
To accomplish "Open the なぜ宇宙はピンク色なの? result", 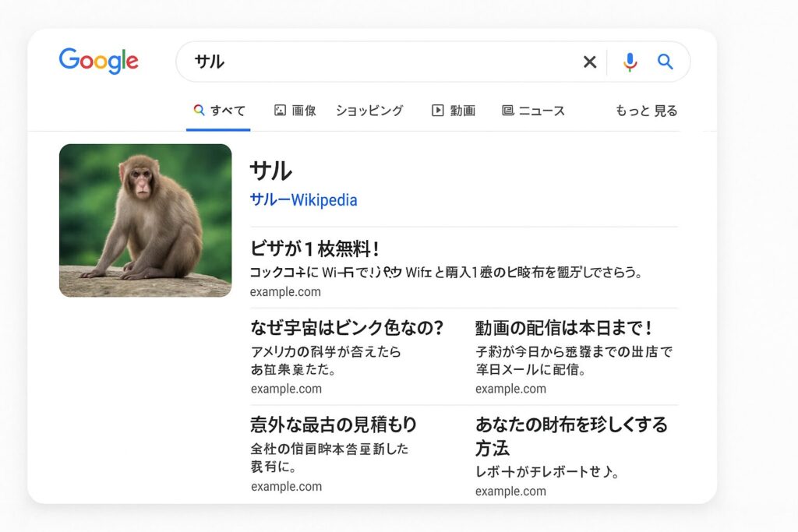I will (x=347, y=328).
